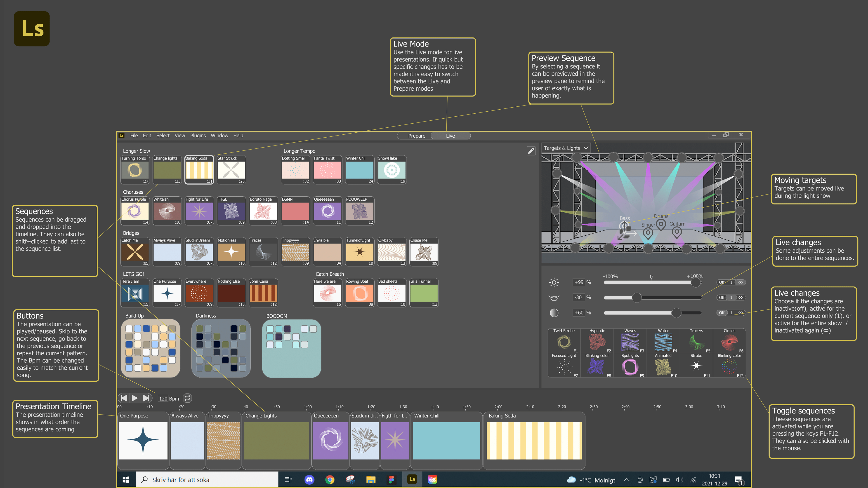
Task: Activate Spotlights F9 toggle sequence
Action: click(x=630, y=365)
